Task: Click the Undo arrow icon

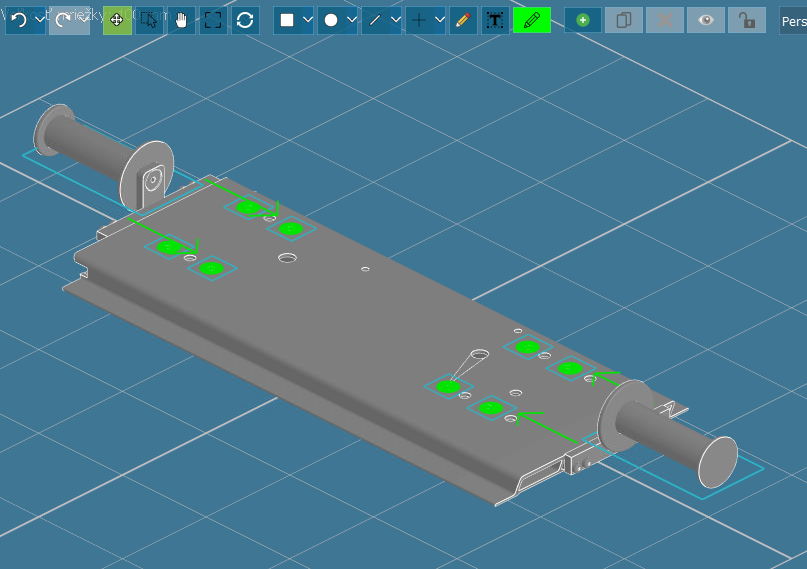Action: coord(18,20)
